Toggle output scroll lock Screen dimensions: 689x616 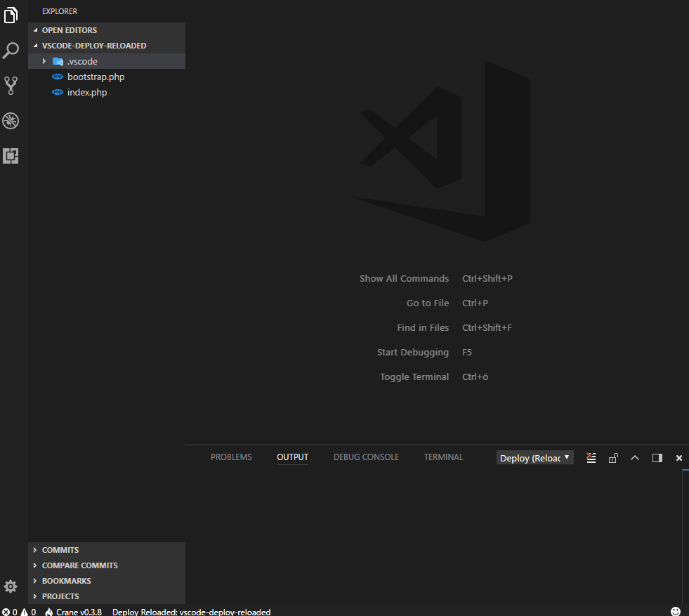(x=613, y=458)
